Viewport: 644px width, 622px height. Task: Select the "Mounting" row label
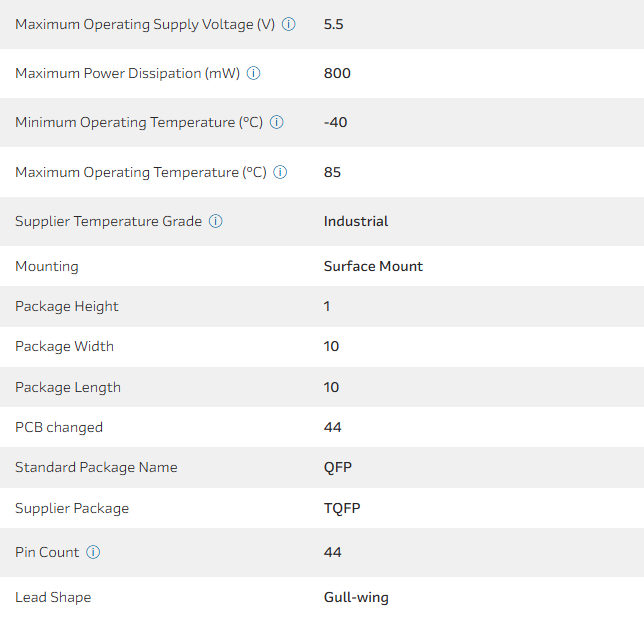[x=47, y=266]
